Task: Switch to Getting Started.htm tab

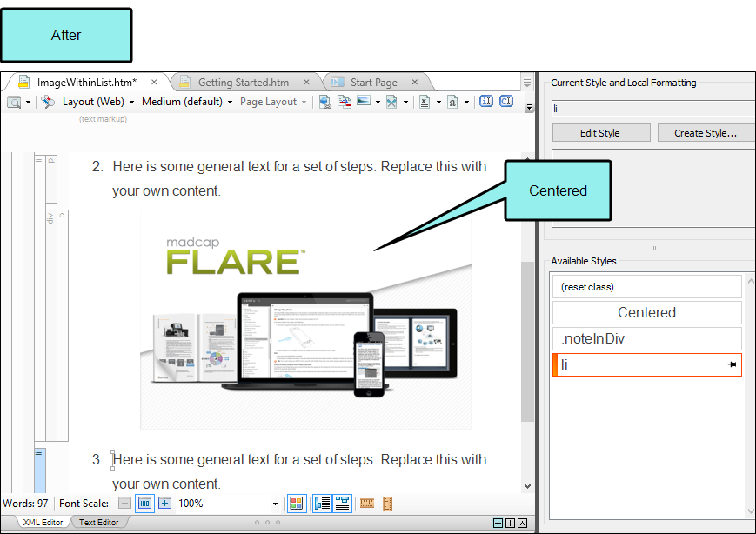Action: [244, 83]
